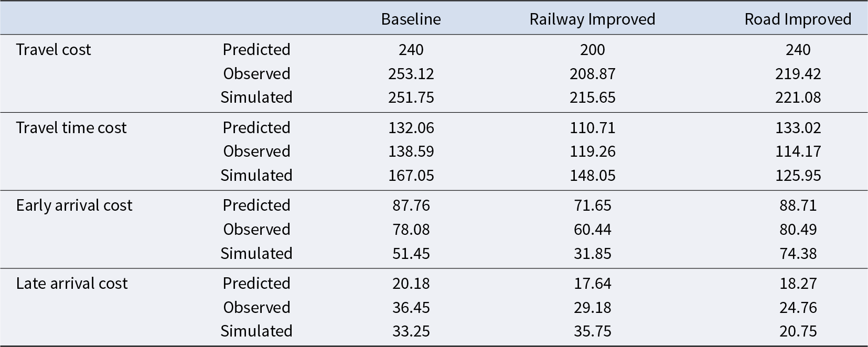
Task: Select the Simulated label in Early arrival cost
Action: 256,254
